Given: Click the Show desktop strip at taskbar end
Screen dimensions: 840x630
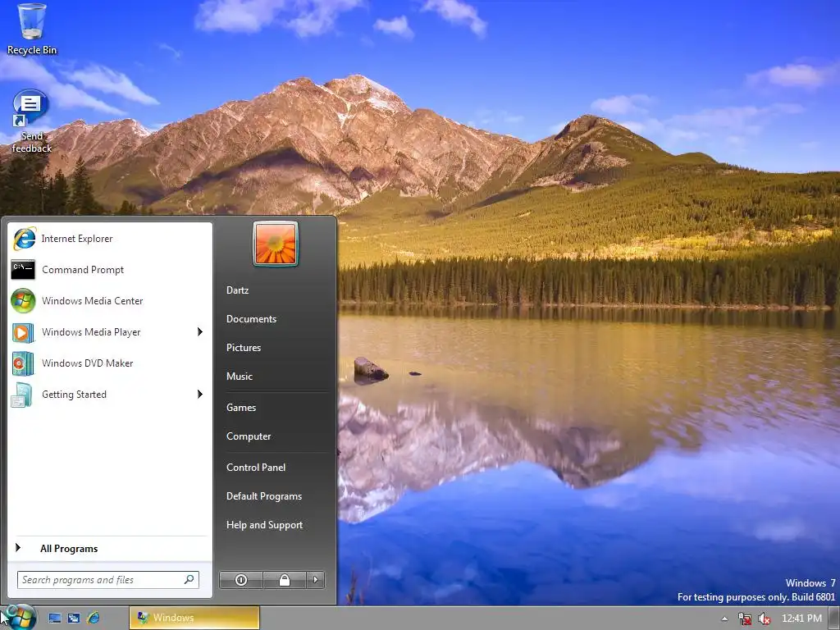Looking at the screenshot, I should [x=834, y=619].
